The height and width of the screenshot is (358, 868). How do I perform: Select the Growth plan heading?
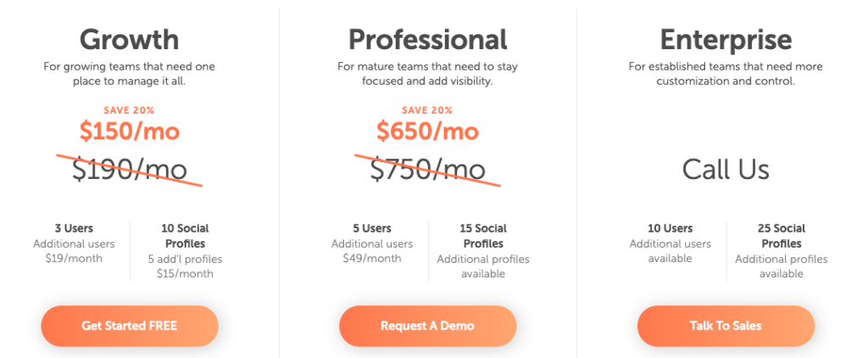point(130,39)
